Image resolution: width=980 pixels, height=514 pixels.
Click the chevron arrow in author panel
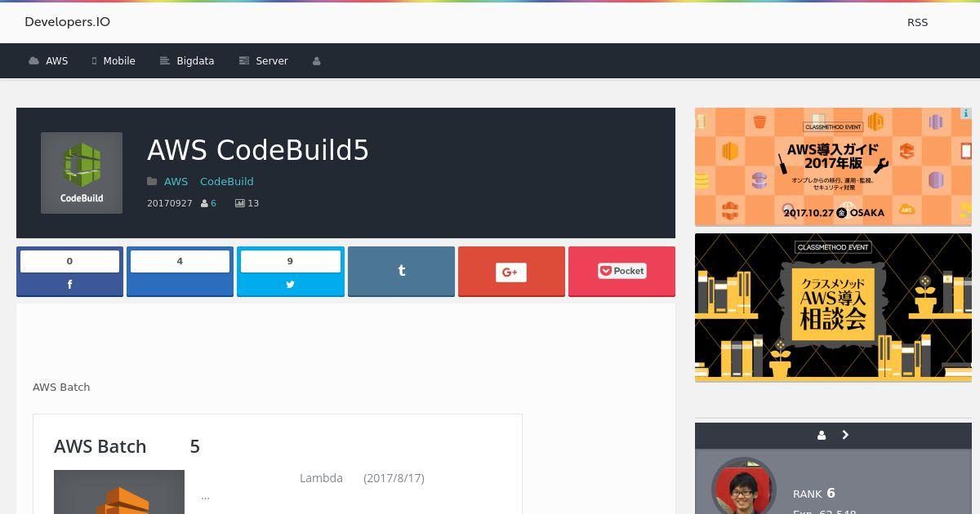tap(845, 435)
